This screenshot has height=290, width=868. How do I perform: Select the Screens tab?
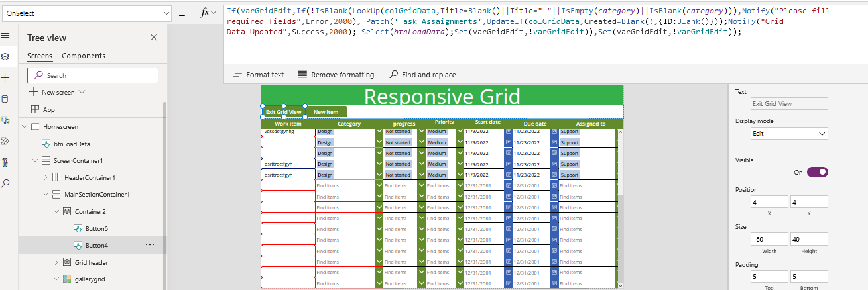pos(40,56)
